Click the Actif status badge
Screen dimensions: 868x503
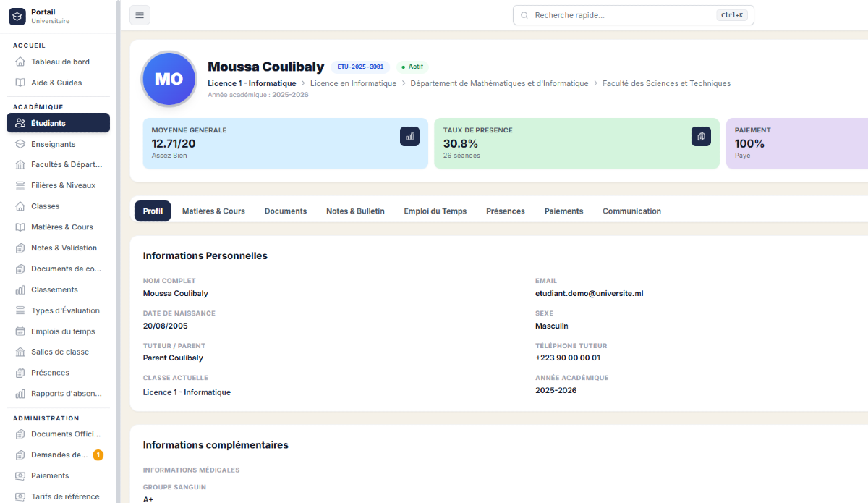(x=412, y=67)
